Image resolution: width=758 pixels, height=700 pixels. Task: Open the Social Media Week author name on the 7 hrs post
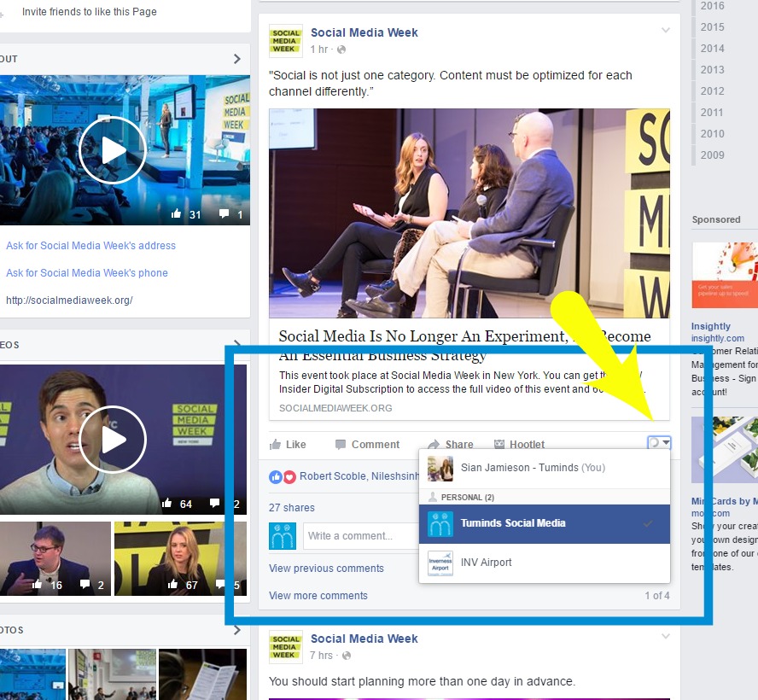364,639
